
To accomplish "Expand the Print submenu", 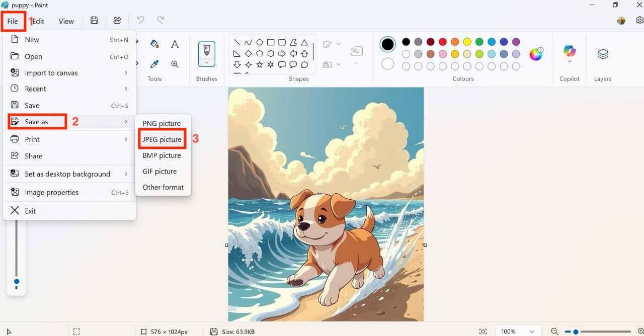I will (x=126, y=139).
